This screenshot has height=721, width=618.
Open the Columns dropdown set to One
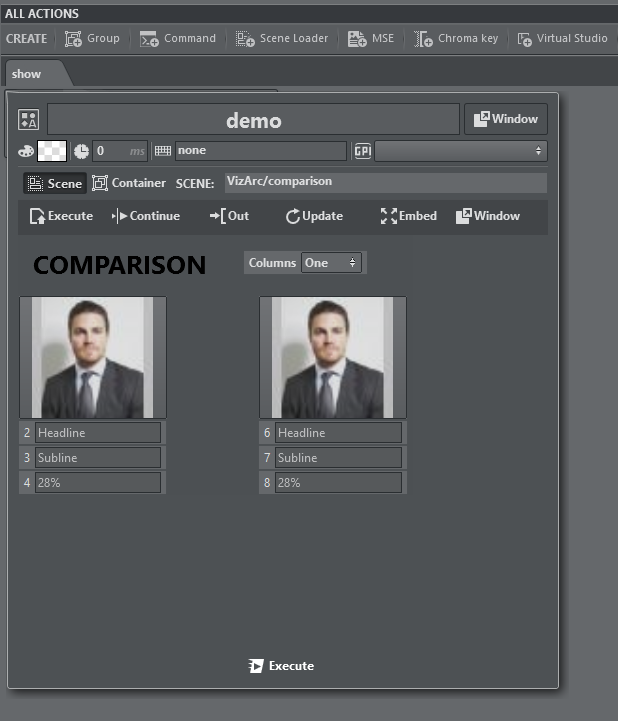point(331,263)
